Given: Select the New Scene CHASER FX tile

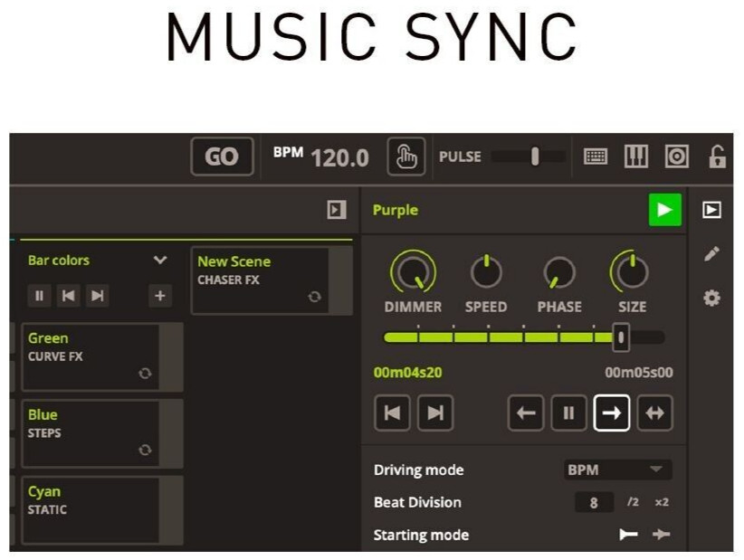Looking at the screenshot, I should (x=261, y=280).
